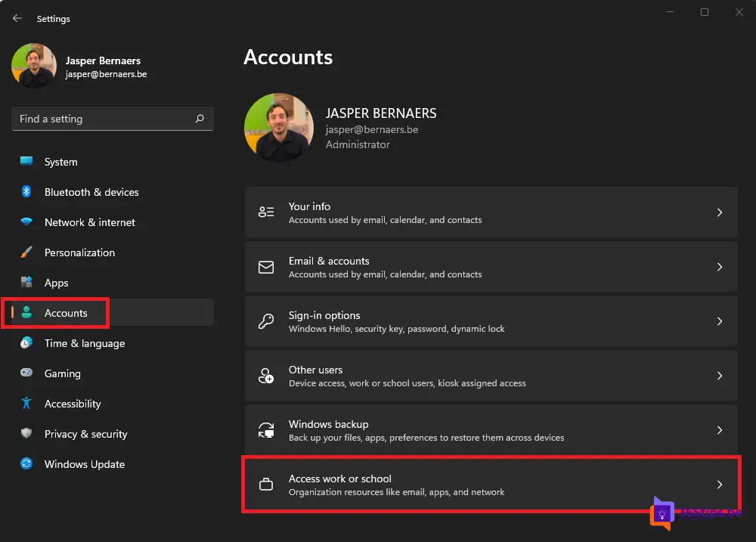Click the Accounts person icon
Viewport: 756px width, 542px height.
26,312
